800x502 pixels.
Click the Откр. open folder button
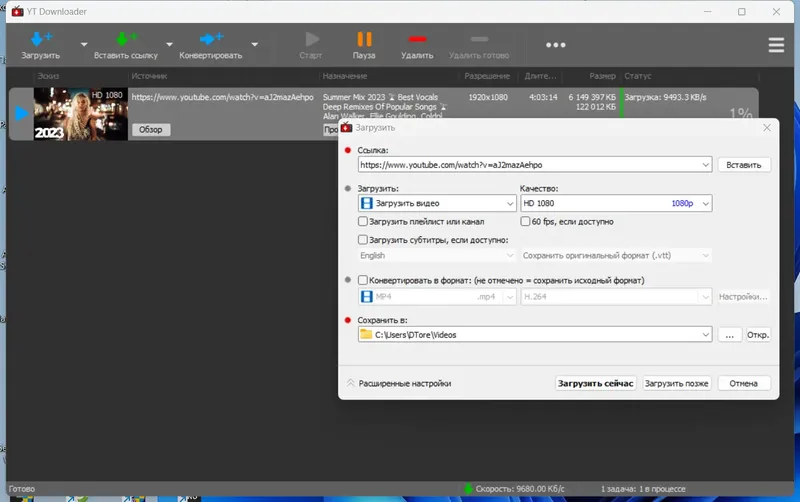(758, 335)
